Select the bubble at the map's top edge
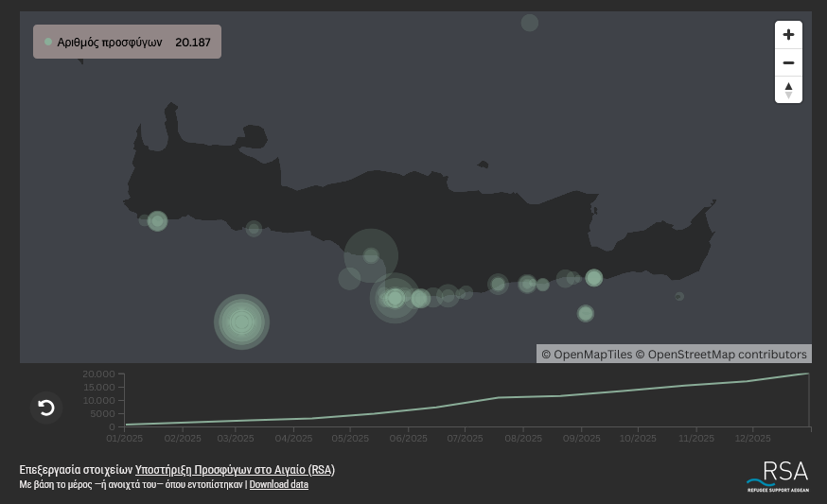 530,23
